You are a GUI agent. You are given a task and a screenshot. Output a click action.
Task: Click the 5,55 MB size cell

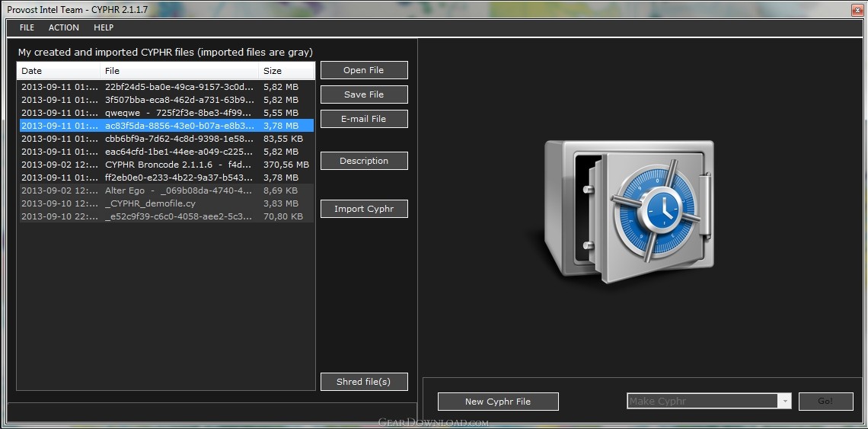pyautogui.click(x=281, y=113)
